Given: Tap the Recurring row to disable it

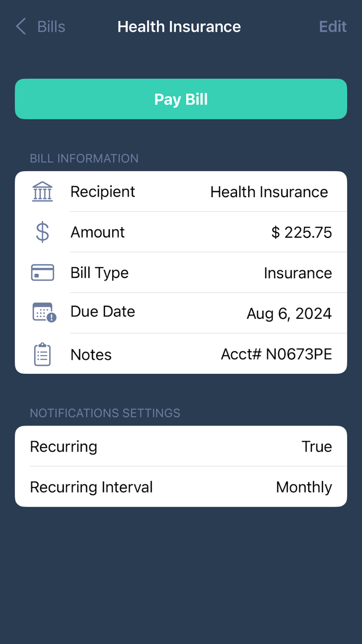Looking at the screenshot, I should pyautogui.click(x=181, y=446).
